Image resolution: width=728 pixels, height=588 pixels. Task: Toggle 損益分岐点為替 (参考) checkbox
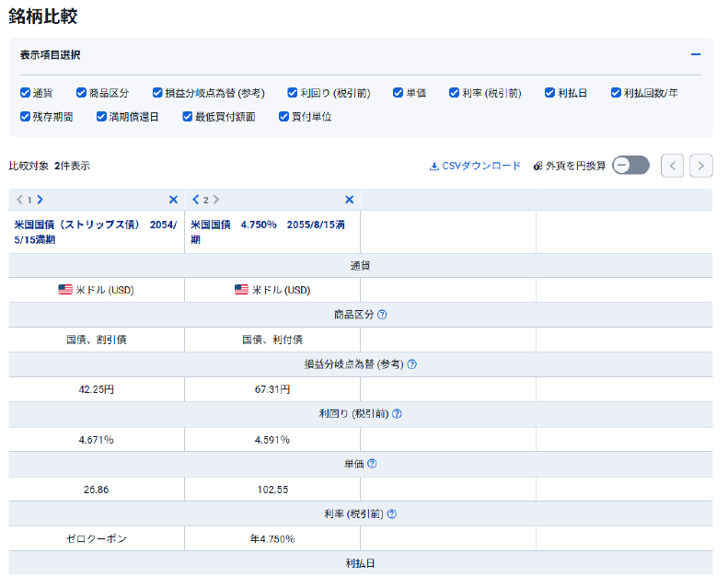click(x=157, y=93)
